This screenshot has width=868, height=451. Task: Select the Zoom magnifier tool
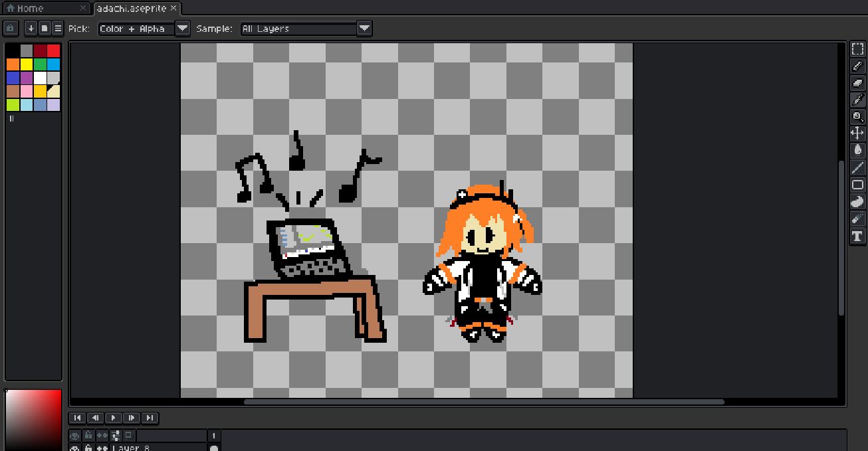click(x=857, y=117)
